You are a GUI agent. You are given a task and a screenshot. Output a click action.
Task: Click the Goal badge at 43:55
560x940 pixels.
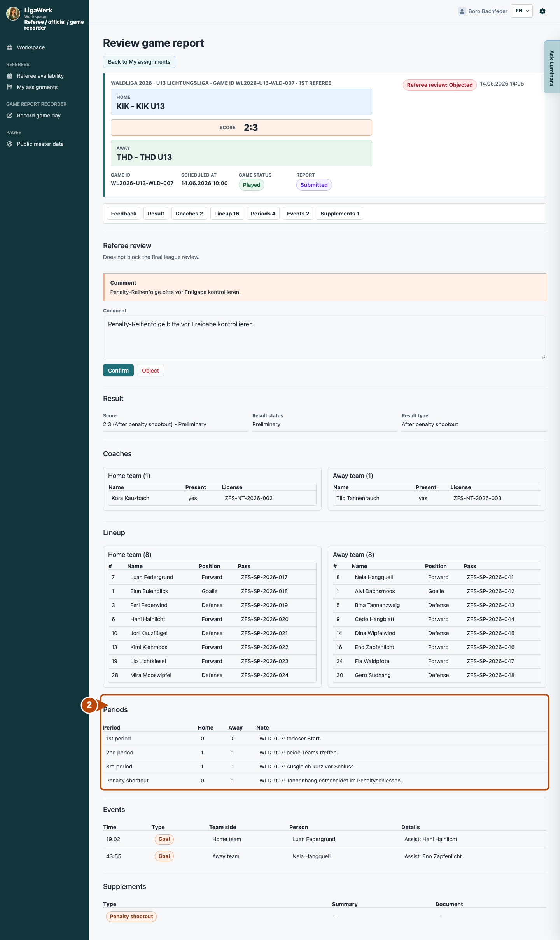click(x=164, y=856)
